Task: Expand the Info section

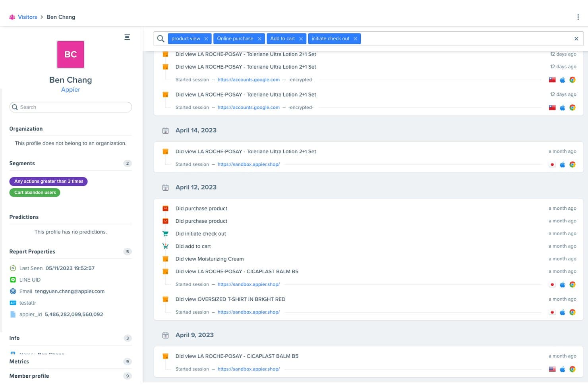Action: pos(70,338)
